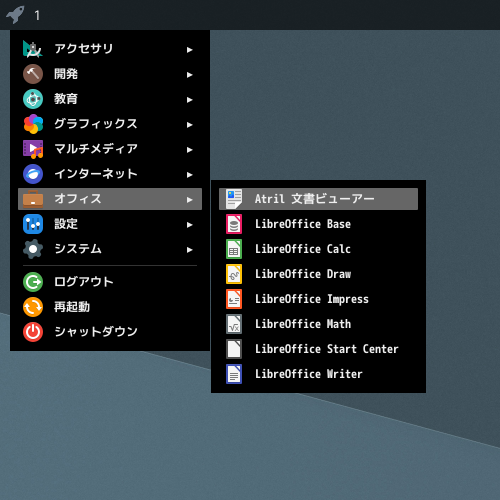Click the LibreOffice Writer icon
The width and height of the screenshot is (500, 500).
pyautogui.click(x=234, y=374)
